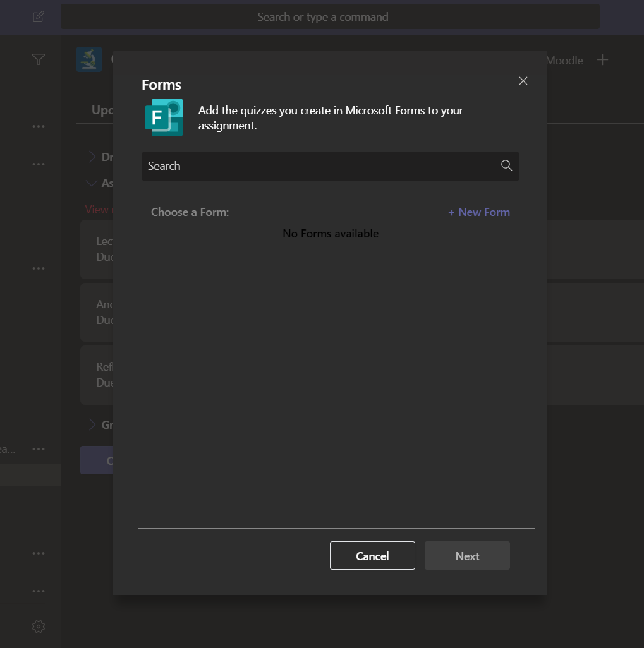Viewport: 644px width, 648px height.
Task: Click the + New Form link
Action: 478,212
